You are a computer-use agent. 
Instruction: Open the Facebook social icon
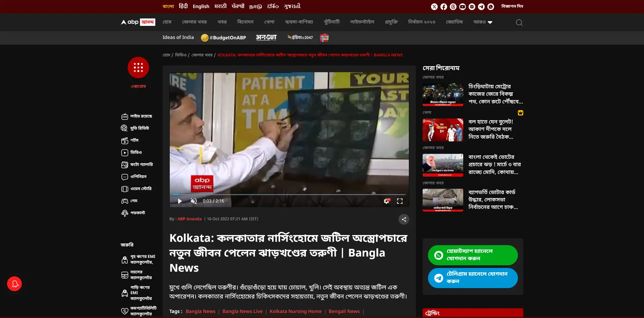(x=443, y=7)
